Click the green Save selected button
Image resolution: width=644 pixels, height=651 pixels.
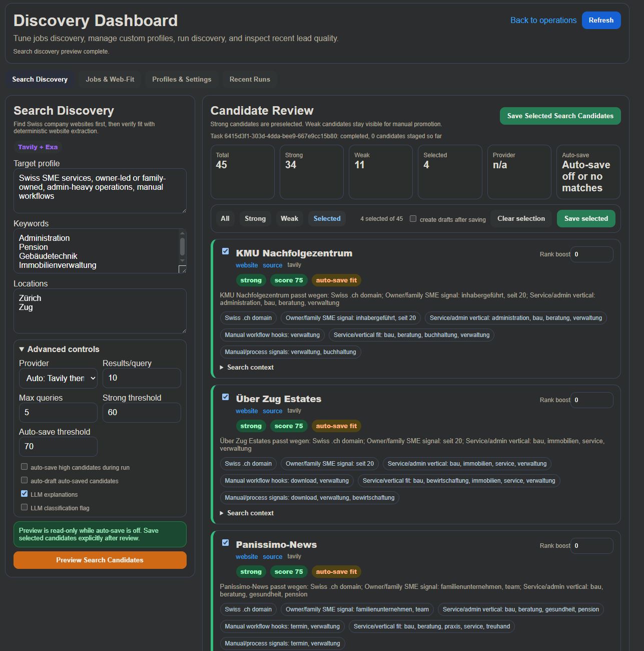click(586, 218)
